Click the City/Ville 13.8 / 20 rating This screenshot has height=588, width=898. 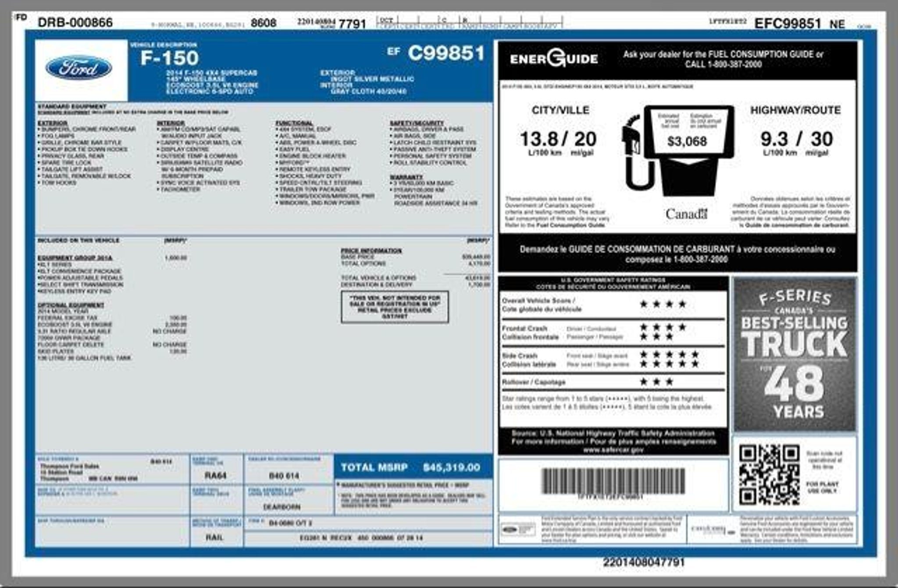coord(558,139)
